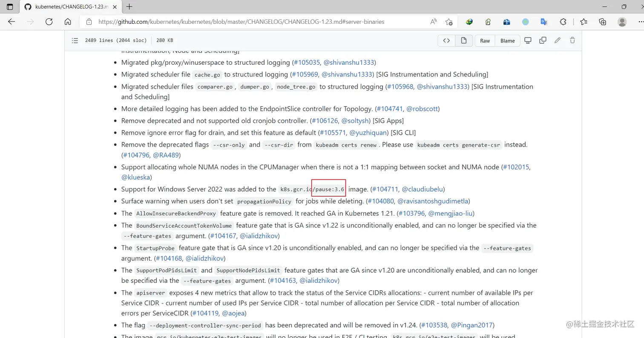Click the browser back arrow

tap(11, 22)
